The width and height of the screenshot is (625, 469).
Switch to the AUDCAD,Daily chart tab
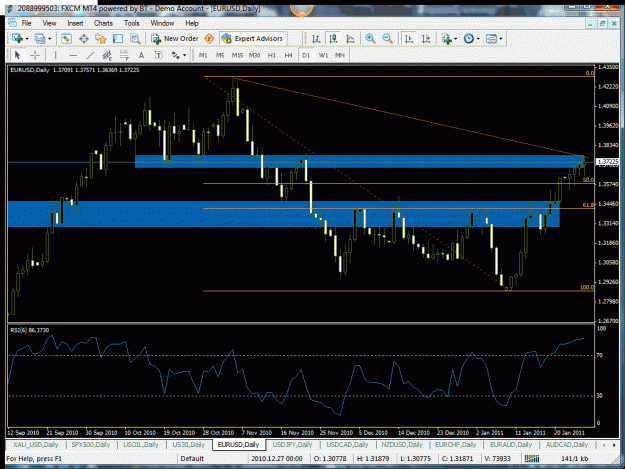[x=567, y=445]
